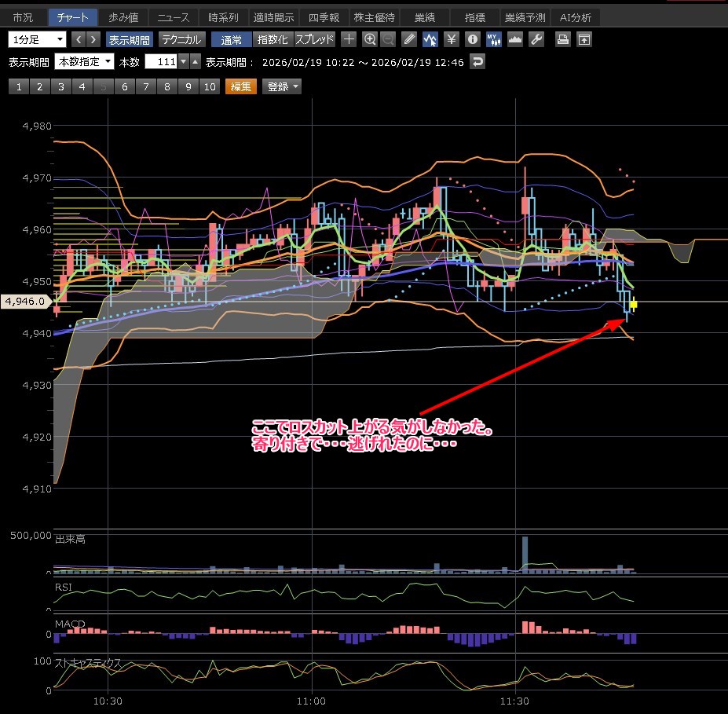Open the AI分析 tab
The width and height of the screenshot is (728, 714).
(x=576, y=17)
